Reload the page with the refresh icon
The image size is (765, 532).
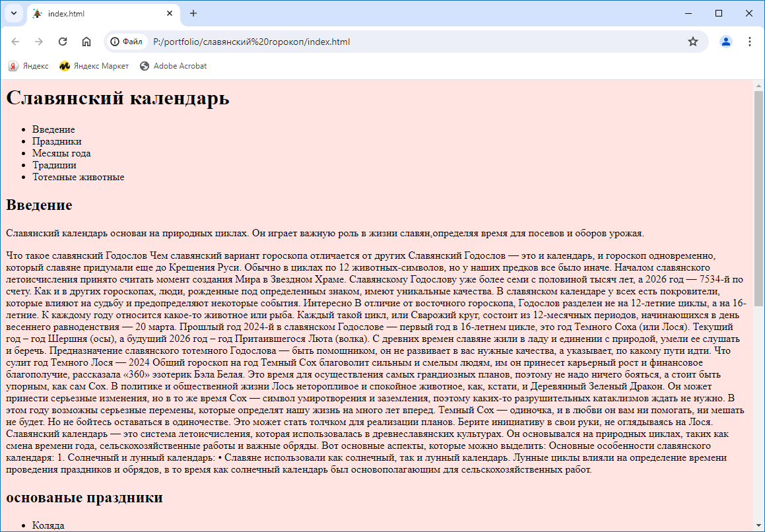pos(63,42)
